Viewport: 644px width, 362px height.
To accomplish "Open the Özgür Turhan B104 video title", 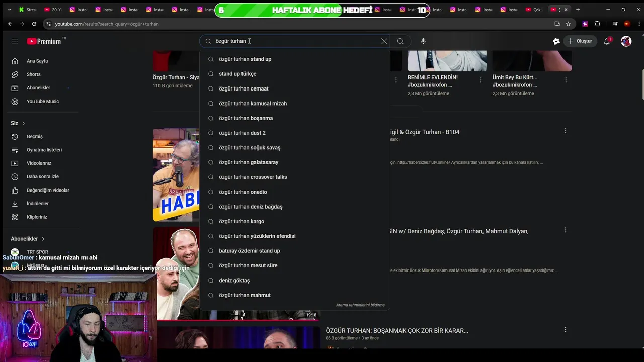I will (425, 132).
